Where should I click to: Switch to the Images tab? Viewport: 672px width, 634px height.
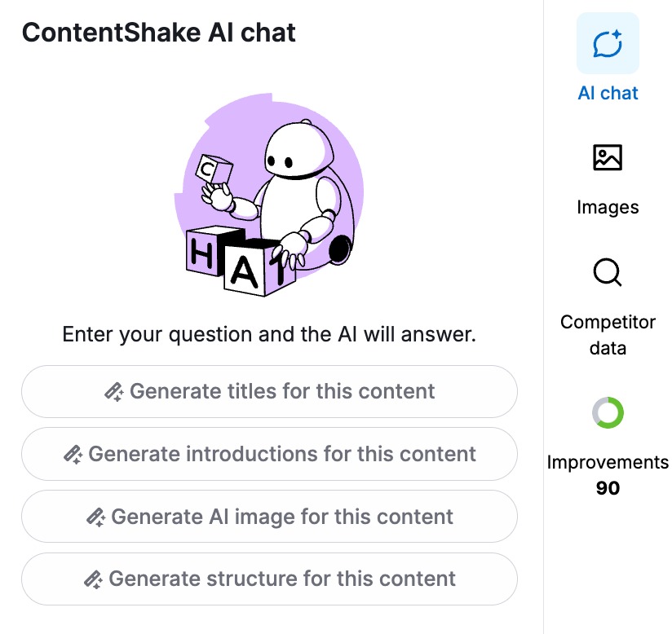coord(608,207)
